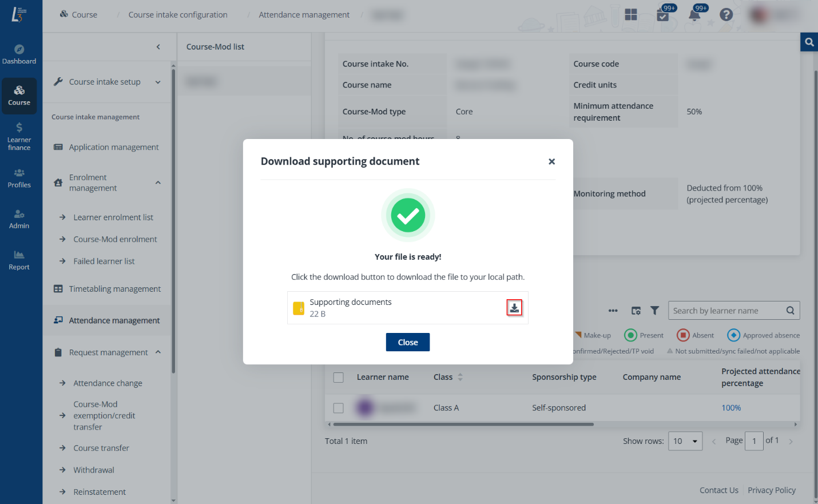818x504 pixels.
Task: Click the download icon for Supporting documents
Action: pyautogui.click(x=514, y=308)
